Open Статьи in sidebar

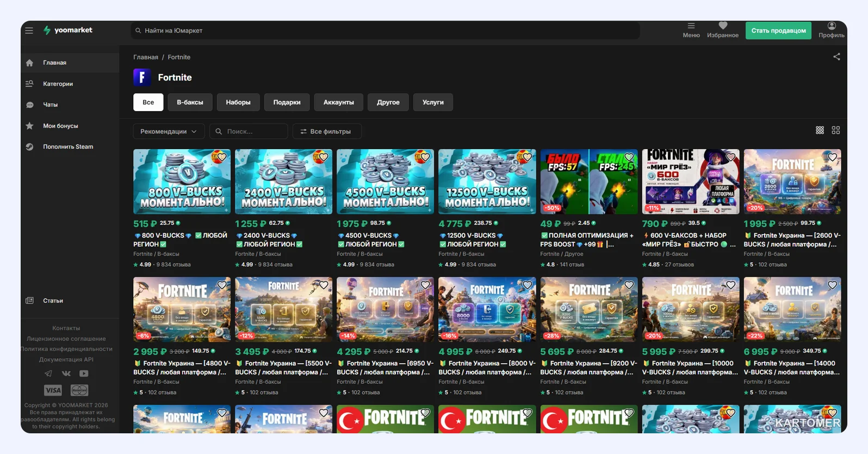point(70,300)
